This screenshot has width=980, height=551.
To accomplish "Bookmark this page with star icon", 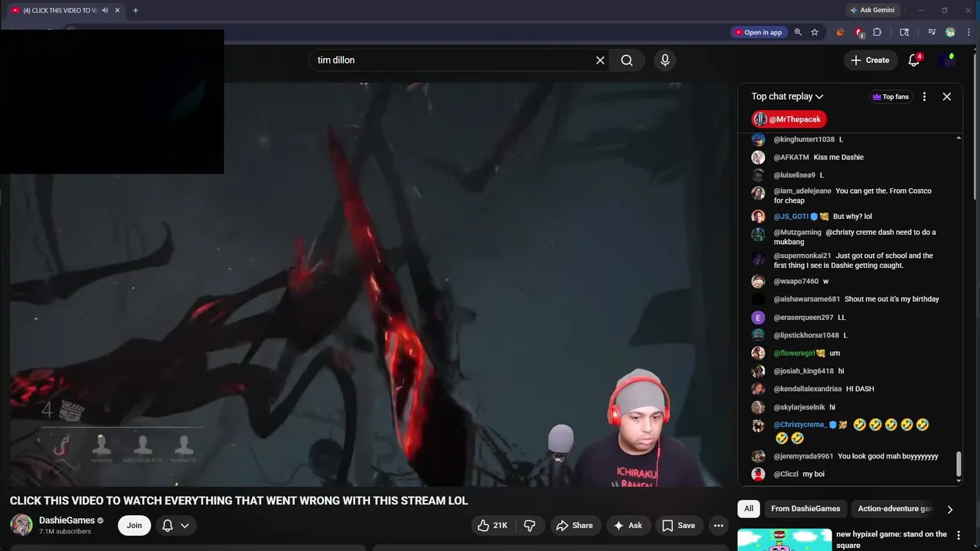I will [815, 32].
